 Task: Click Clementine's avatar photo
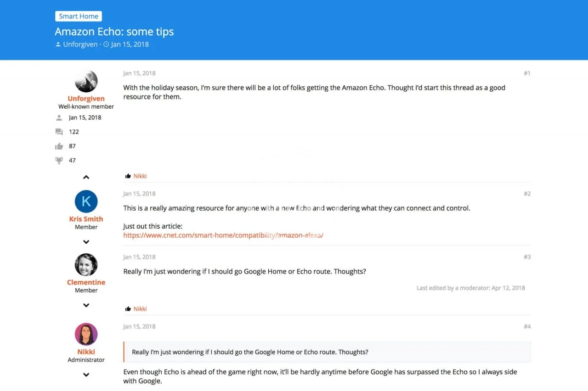tap(86, 265)
